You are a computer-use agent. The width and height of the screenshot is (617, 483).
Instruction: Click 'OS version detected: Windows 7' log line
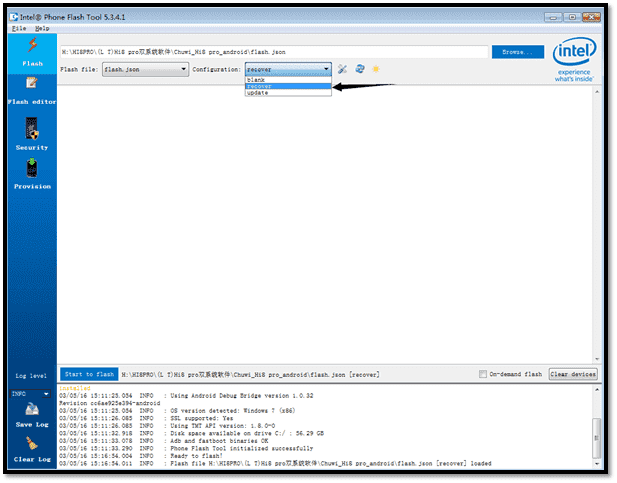tap(177, 411)
